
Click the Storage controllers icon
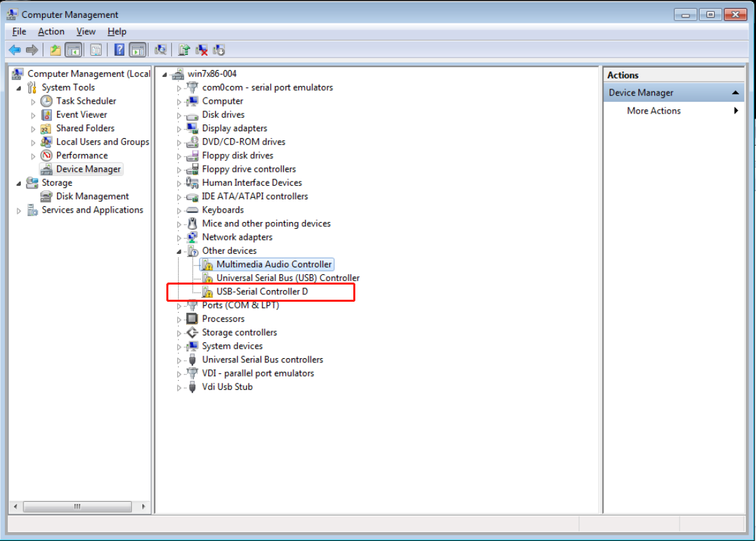click(x=192, y=332)
